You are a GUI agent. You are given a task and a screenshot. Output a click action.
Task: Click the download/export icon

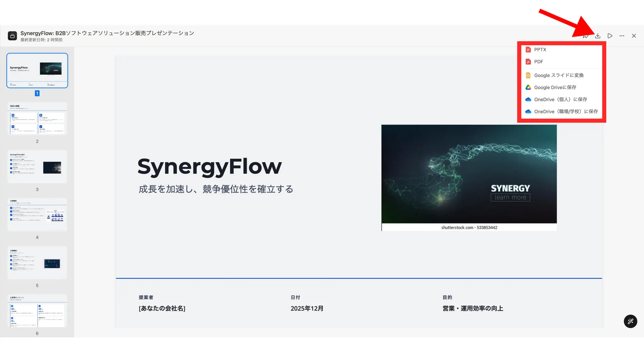click(x=597, y=36)
